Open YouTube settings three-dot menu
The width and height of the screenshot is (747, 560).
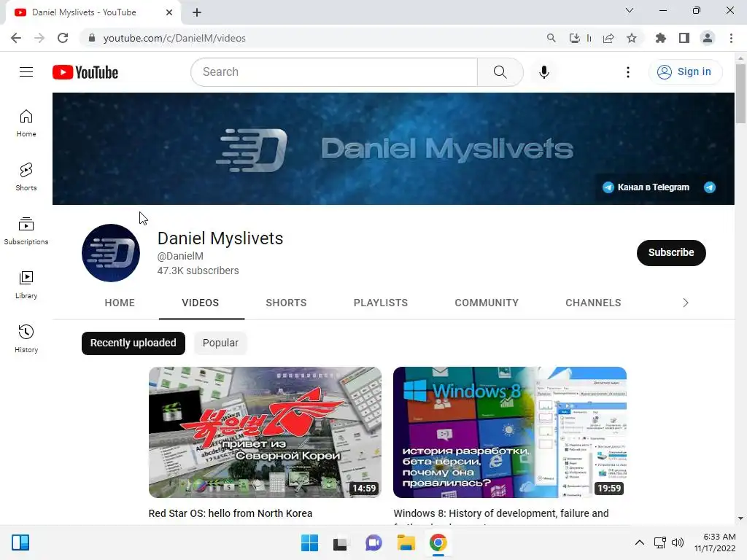pyautogui.click(x=628, y=72)
